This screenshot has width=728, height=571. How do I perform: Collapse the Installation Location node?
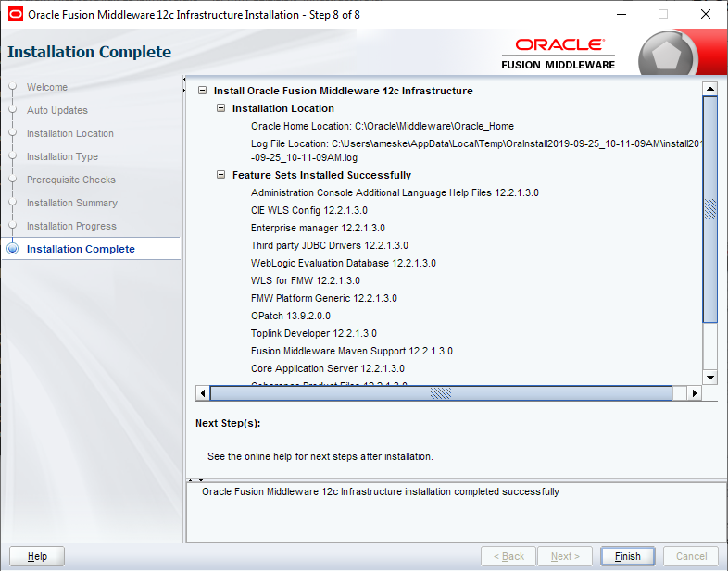coord(221,108)
